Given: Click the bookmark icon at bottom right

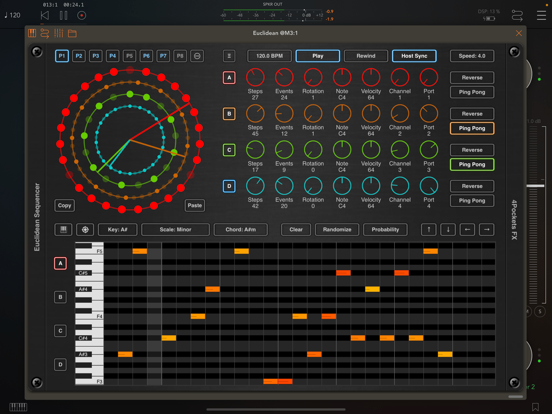Looking at the screenshot, I should (x=535, y=407).
